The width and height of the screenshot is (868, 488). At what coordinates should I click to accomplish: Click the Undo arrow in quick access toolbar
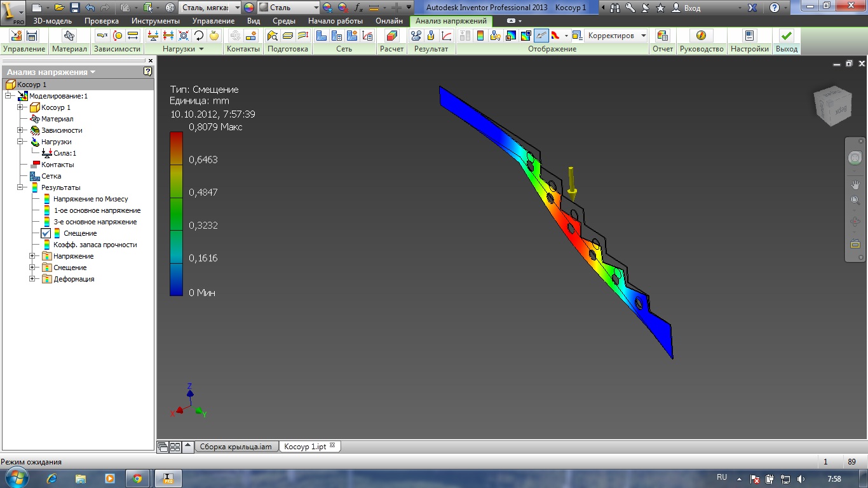[90, 8]
